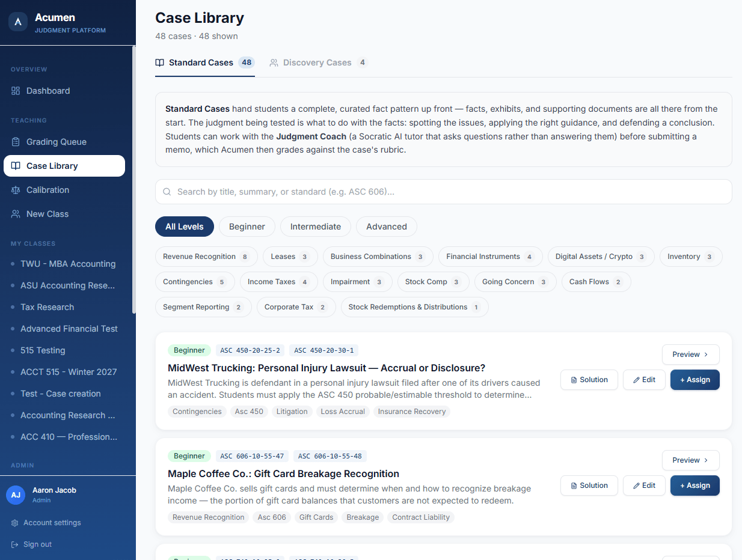This screenshot has height=560, width=742.
Task: Click the Breakage tag
Action: tap(363, 517)
